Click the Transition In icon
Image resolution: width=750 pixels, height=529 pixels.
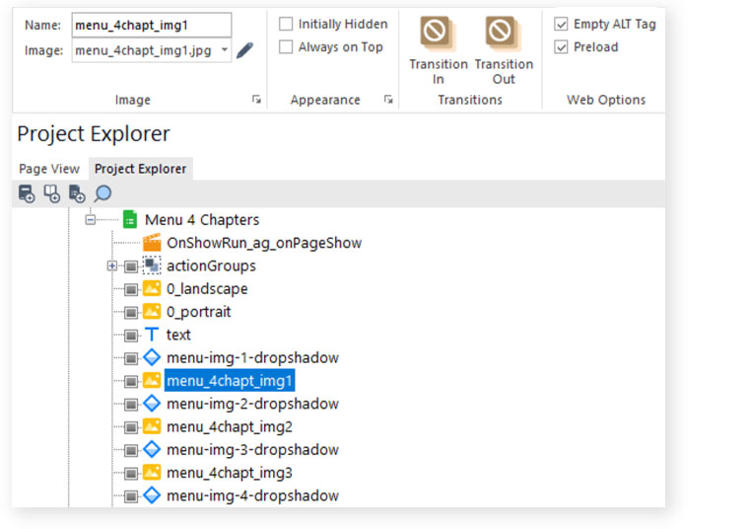[x=438, y=33]
